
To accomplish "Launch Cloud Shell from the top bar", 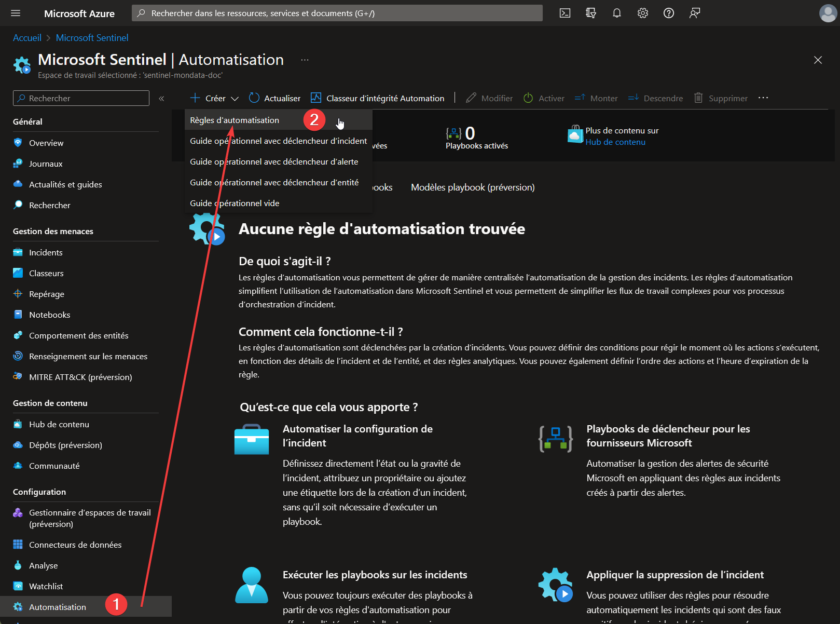I will (x=565, y=13).
